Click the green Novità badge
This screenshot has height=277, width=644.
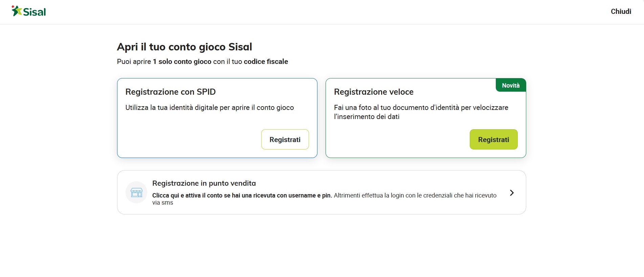coord(510,86)
